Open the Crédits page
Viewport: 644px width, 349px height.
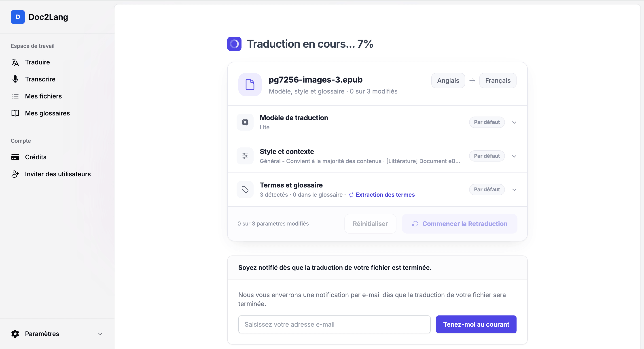coord(36,157)
